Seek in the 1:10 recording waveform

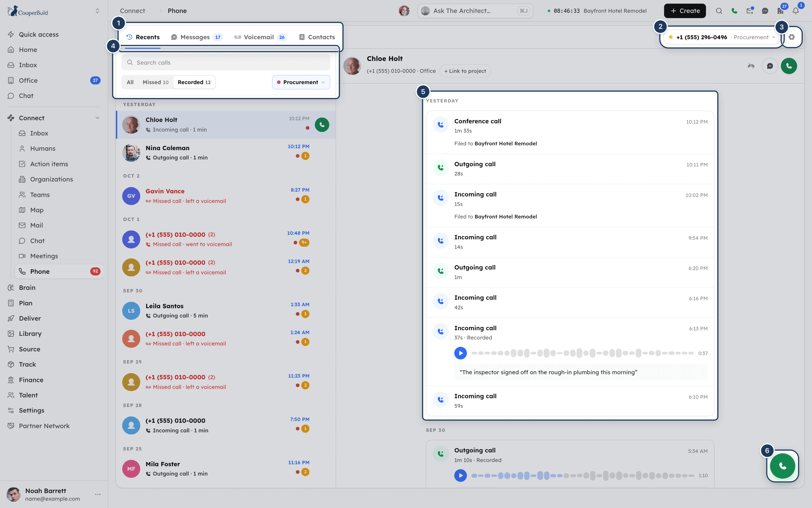(x=582, y=476)
